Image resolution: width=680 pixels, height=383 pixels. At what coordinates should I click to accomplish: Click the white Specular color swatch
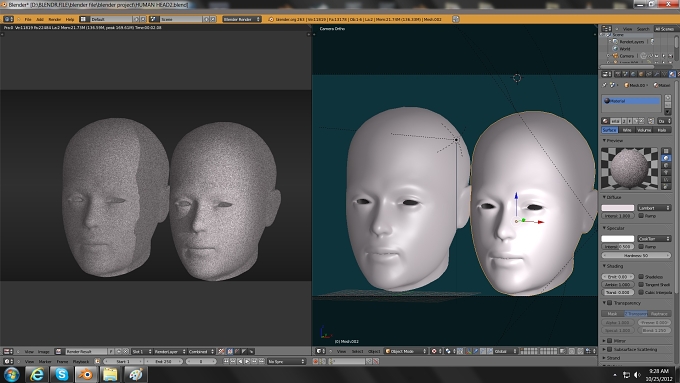tap(618, 239)
